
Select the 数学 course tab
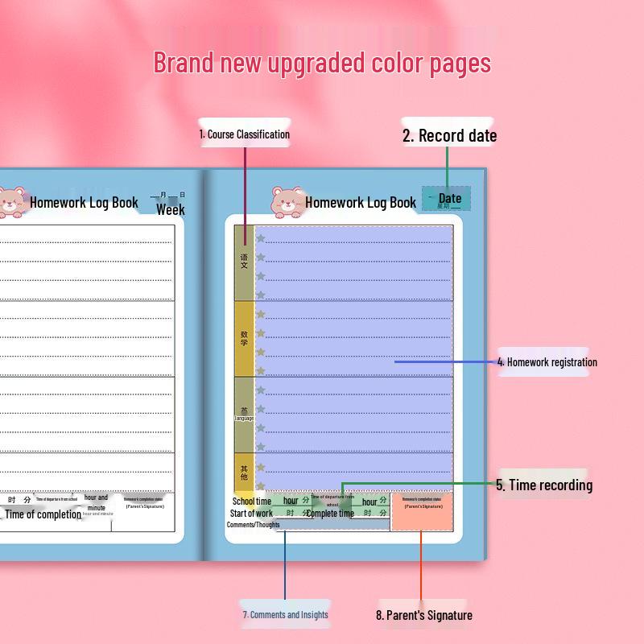(244, 339)
